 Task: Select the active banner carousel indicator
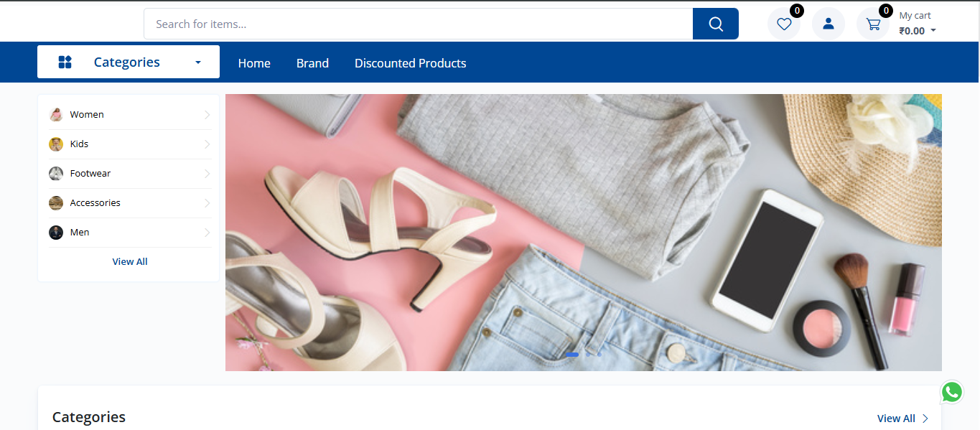point(572,355)
